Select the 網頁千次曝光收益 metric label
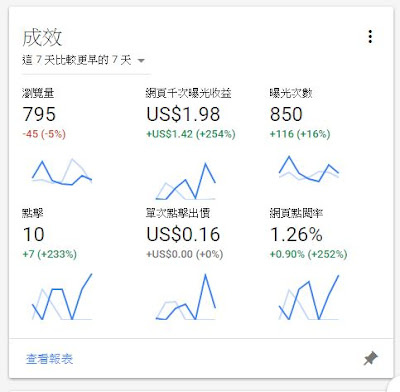400x392 pixels. pos(189,93)
